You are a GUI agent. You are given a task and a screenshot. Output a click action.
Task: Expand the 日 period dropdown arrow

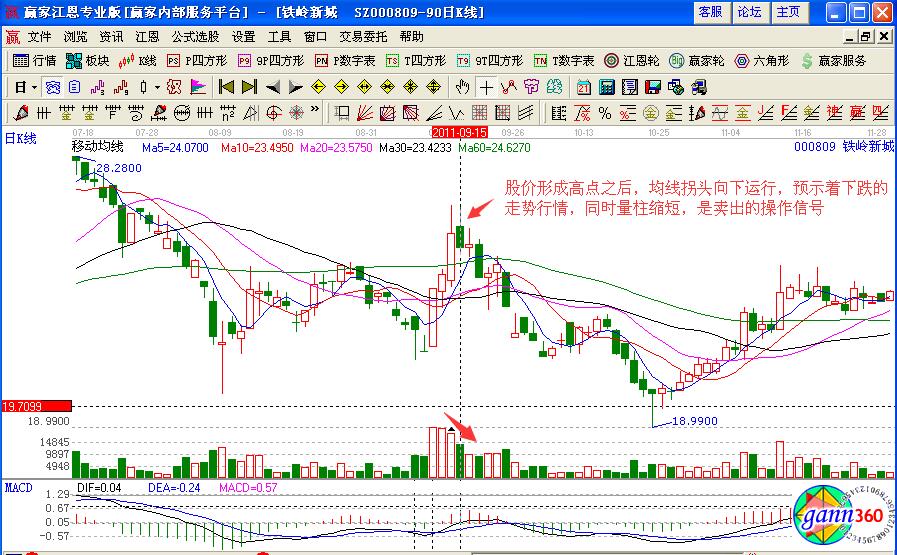click(34, 87)
